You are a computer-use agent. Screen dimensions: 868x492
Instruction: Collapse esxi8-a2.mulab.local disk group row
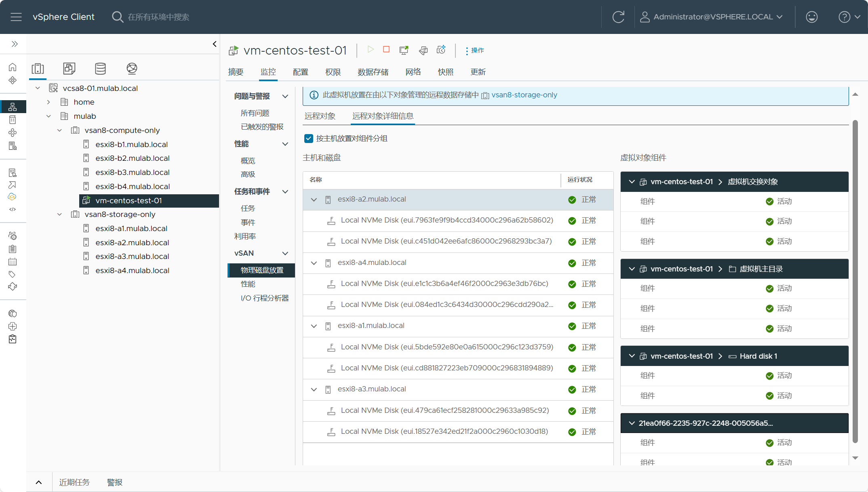pyautogui.click(x=314, y=200)
